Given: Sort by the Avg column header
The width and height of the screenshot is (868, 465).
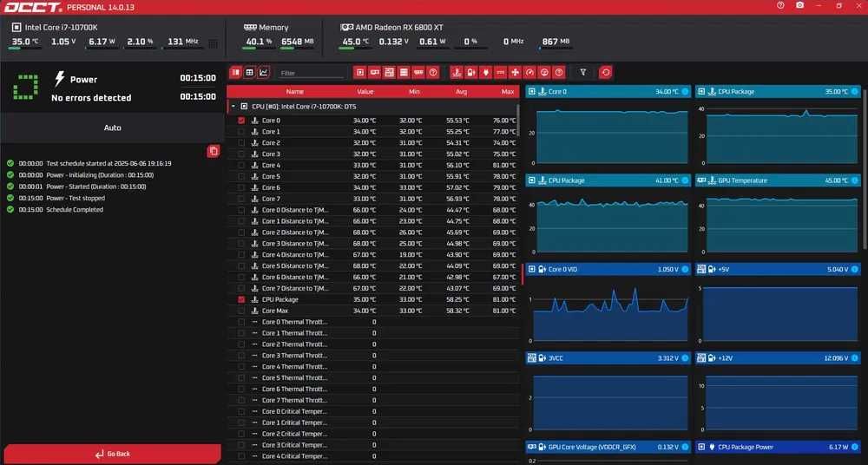Looking at the screenshot, I should [x=461, y=92].
